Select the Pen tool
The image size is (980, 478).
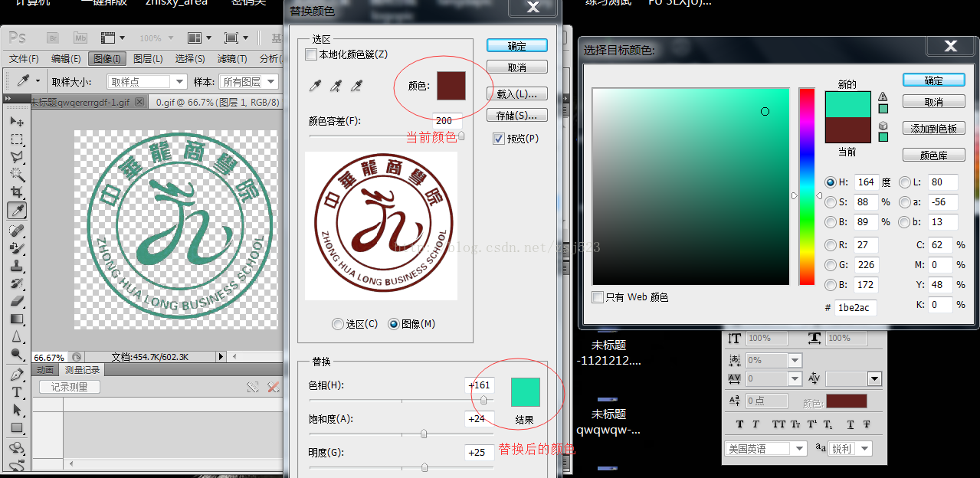(17, 375)
